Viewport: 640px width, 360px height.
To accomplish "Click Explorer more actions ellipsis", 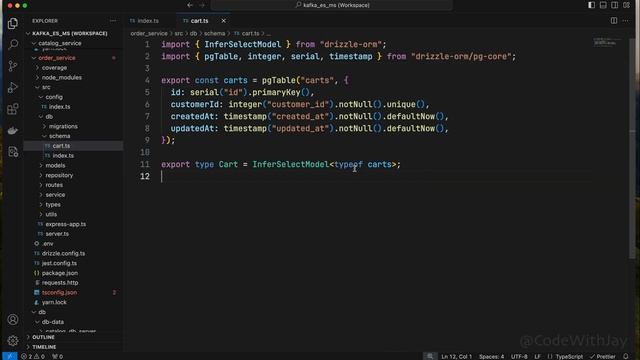I will pos(113,21).
